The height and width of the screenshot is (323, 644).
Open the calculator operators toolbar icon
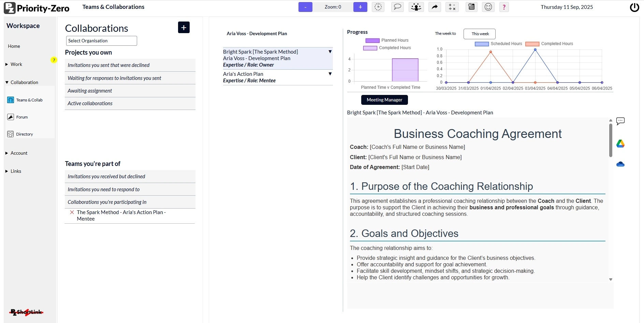[452, 7]
